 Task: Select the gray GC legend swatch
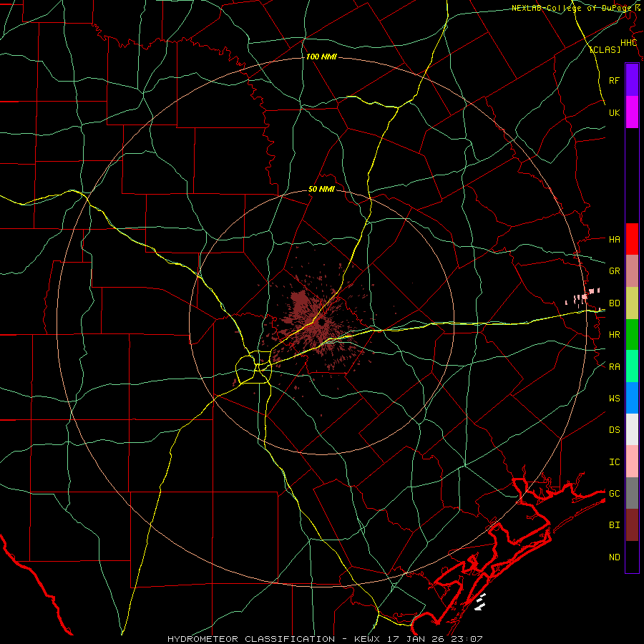[x=632, y=493]
